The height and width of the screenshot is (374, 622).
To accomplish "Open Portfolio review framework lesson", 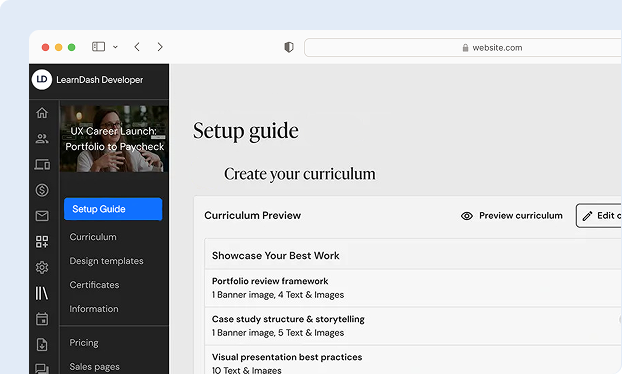I will [413, 288].
